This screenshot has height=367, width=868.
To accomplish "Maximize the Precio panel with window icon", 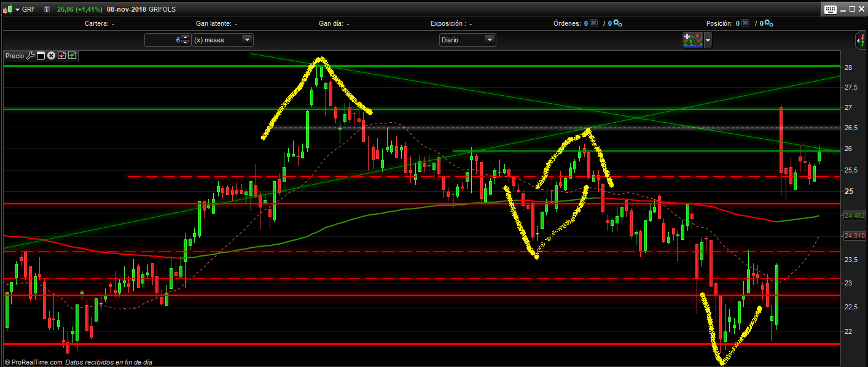I will pyautogui.click(x=41, y=56).
